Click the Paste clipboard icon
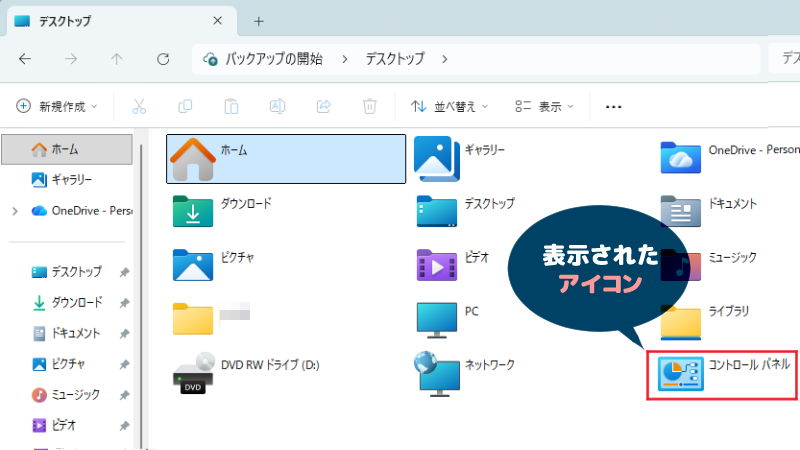800x450 pixels. click(231, 106)
